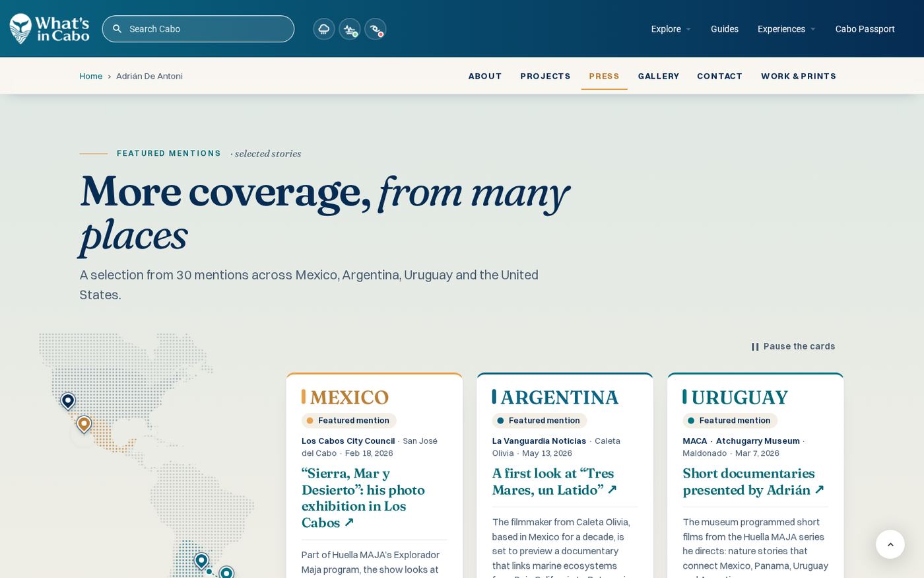Expand the Experiences dropdown menu

tap(786, 29)
